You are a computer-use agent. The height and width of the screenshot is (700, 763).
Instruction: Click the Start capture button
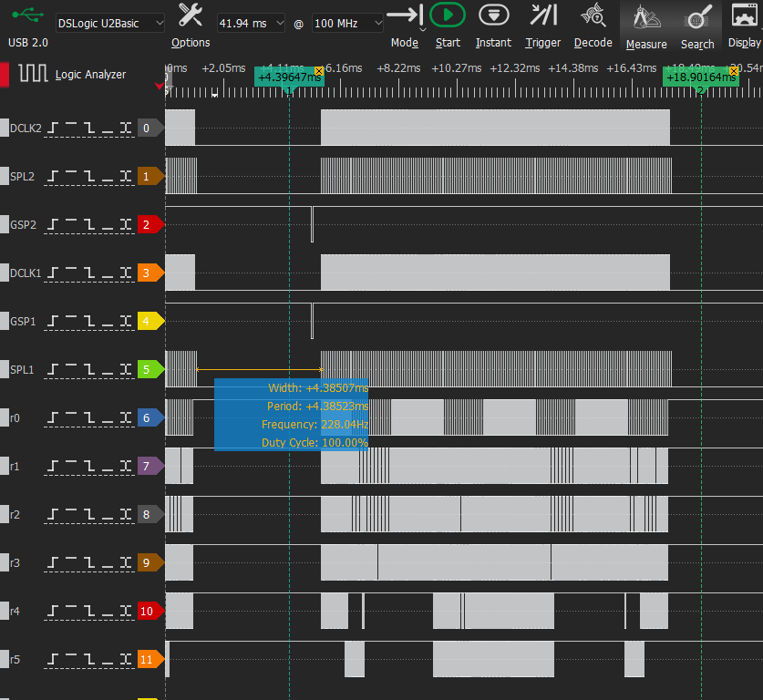[448, 25]
